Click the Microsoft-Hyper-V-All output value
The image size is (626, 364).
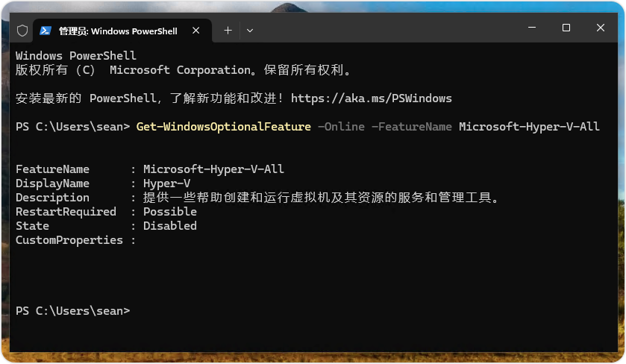pos(213,169)
